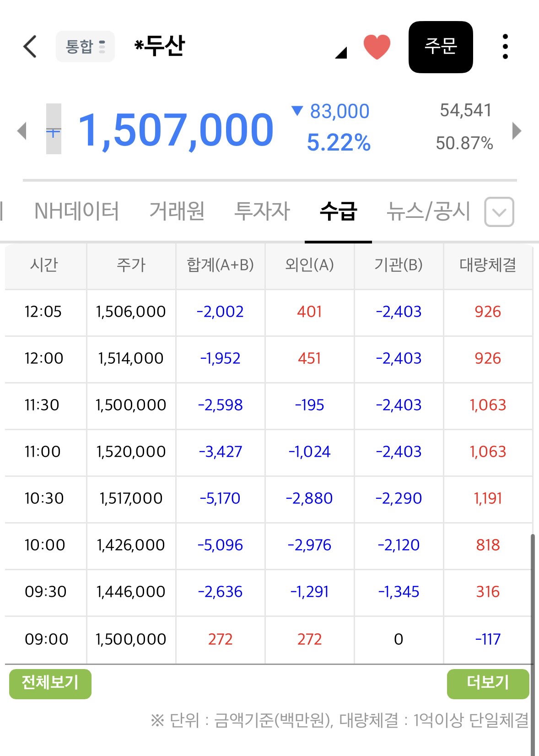Open the 통합 market selector

pos(85,47)
